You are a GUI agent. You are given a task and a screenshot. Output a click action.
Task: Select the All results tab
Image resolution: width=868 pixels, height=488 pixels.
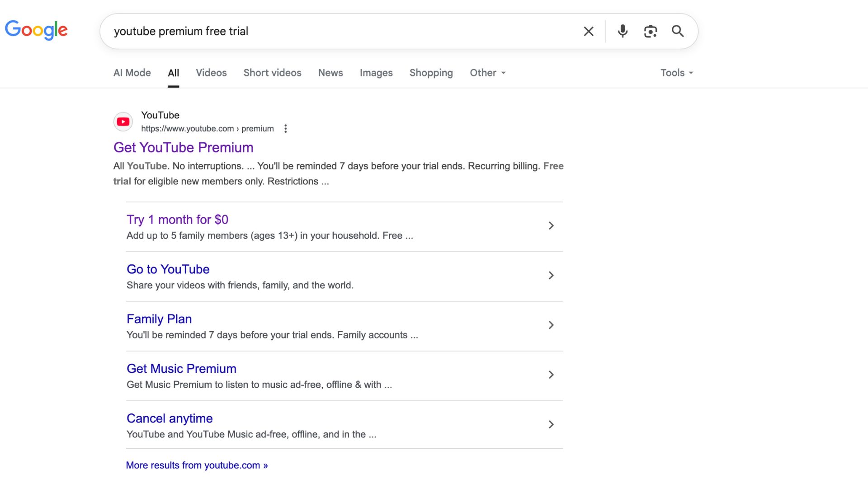pos(174,73)
